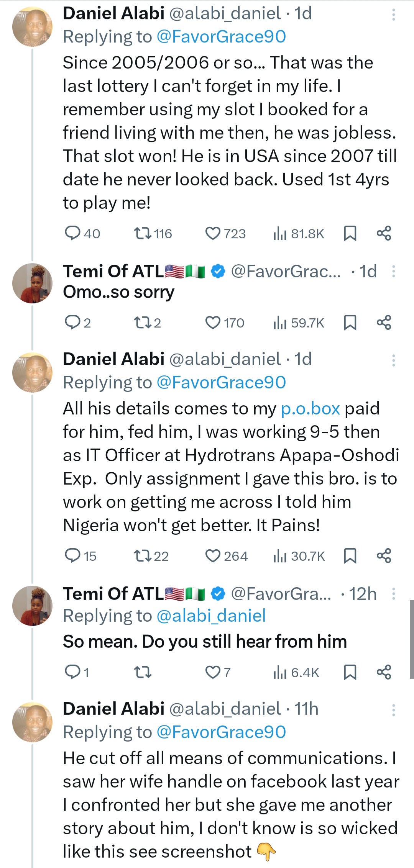Viewport: 414px width, 868px height.
Task: Share the tweet with 59.7K views
Action: pos(384,323)
